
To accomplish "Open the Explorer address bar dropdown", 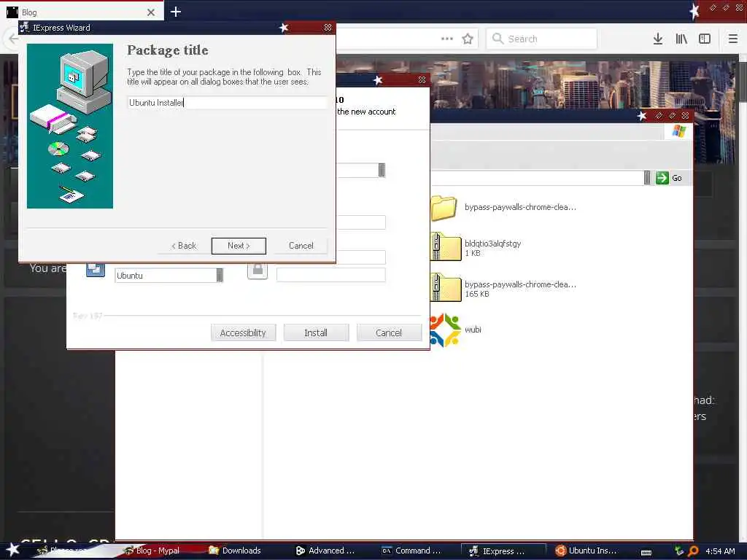I will click(646, 178).
